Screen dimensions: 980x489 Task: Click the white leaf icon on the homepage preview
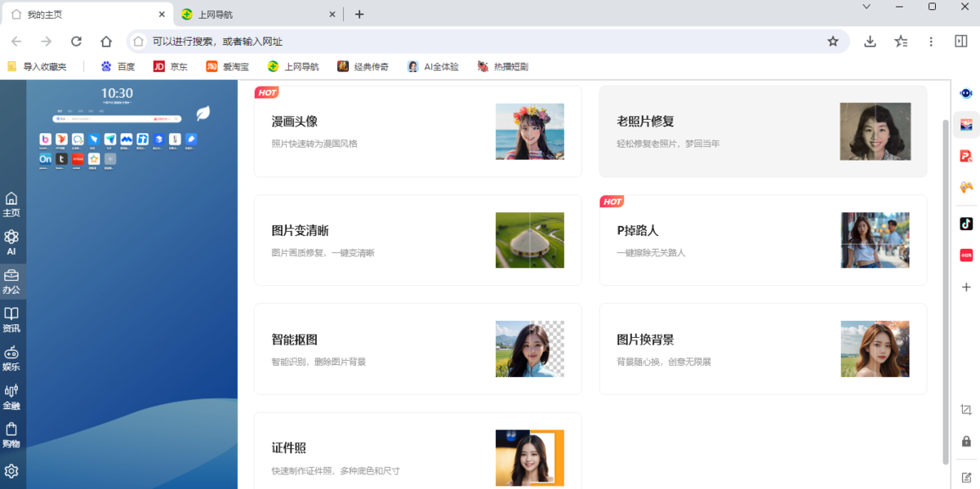[203, 113]
